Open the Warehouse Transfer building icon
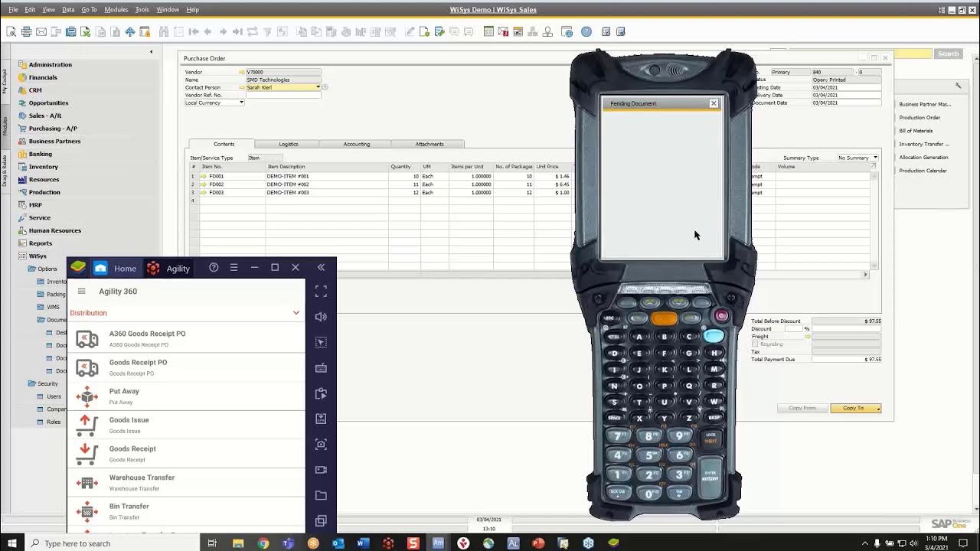This screenshot has height=551, width=980. [87, 483]
